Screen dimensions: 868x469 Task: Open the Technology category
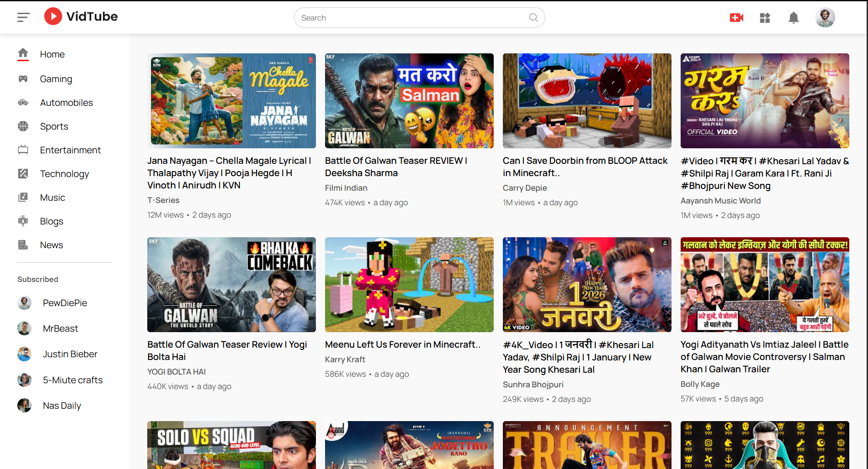(64, 174)
